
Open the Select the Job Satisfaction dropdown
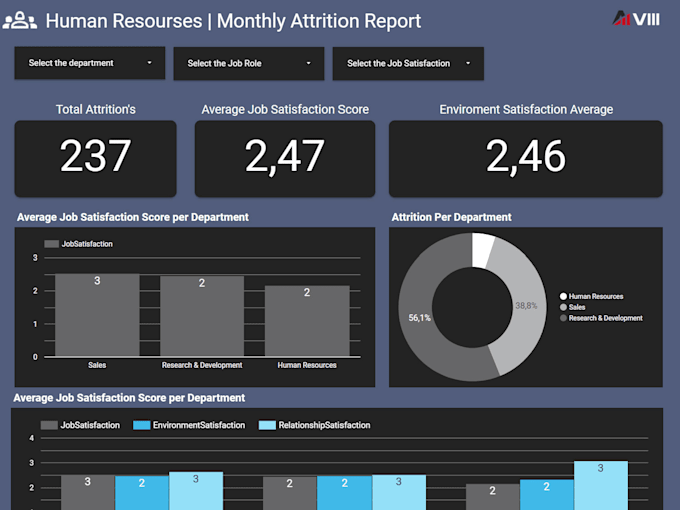point(408,63)
